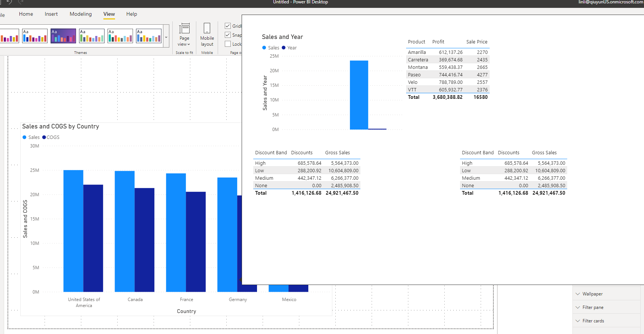Open the Help ribbon tab
The width and height of the screenshot is (644, 334).
(x=131, y=14)
